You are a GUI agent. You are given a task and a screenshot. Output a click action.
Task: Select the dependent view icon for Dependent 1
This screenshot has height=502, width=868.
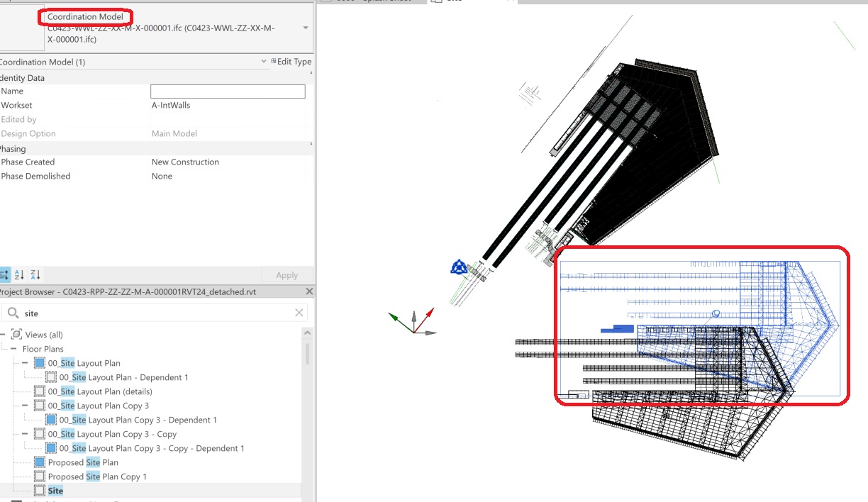[50, 377]
